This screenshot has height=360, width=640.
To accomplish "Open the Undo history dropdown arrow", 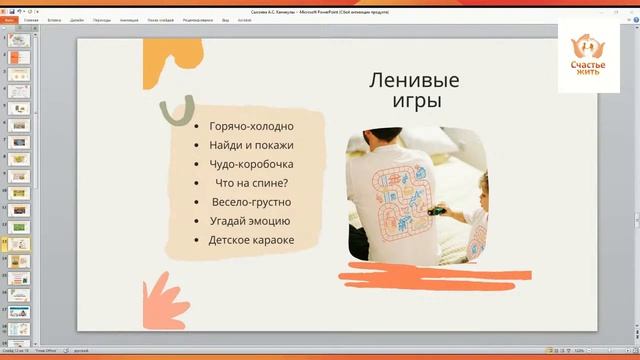I will [24, 12].
